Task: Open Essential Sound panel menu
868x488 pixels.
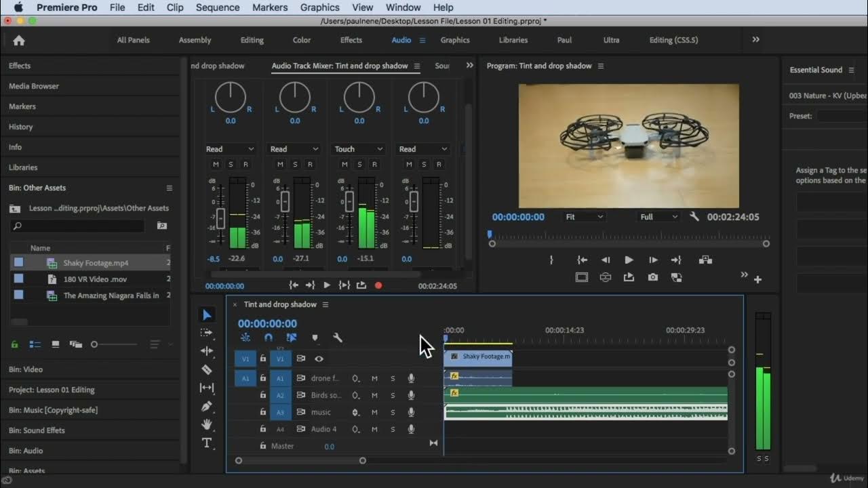Action: coord(852,70)
